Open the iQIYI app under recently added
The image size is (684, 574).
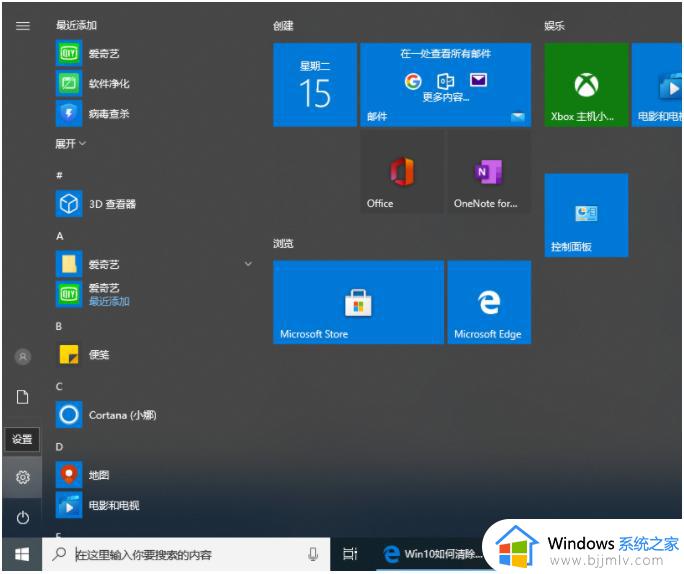click(156, 53)
